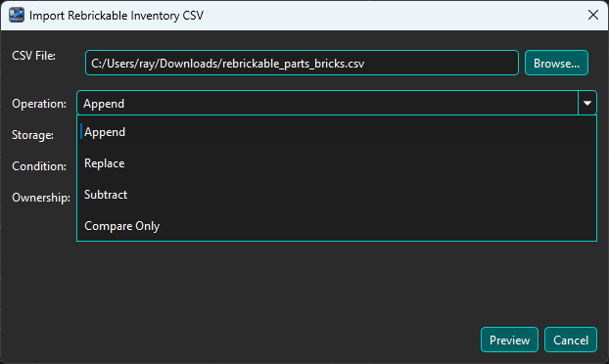
Task: Click the 'CSV File:' label
Action: [x=34, y=56]
